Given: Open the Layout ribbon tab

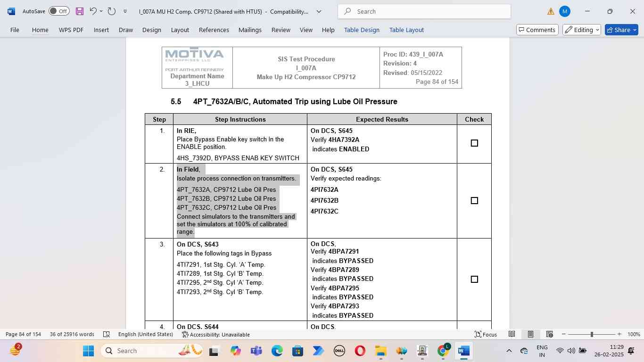Looking at the screenshot, I should [x=180, y=30].
